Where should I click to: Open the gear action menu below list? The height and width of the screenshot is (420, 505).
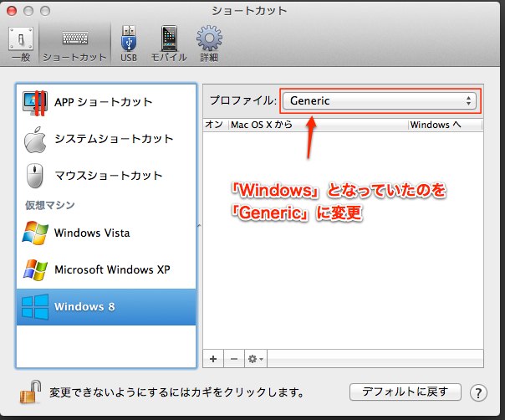(x=256, y=359)
